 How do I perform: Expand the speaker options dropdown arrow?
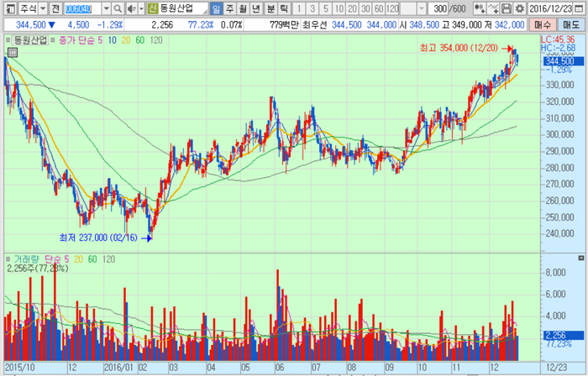tap(139, 8)
